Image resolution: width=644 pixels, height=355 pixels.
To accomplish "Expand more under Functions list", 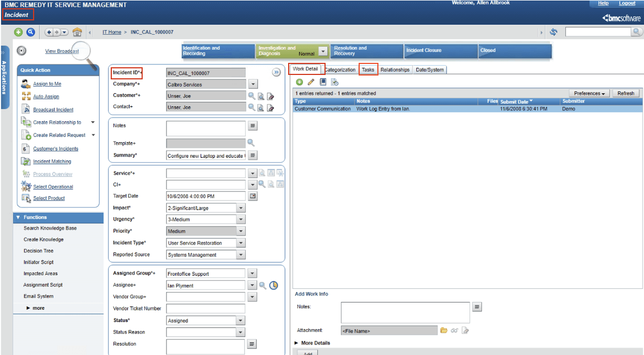I will (x=35, y=308).
